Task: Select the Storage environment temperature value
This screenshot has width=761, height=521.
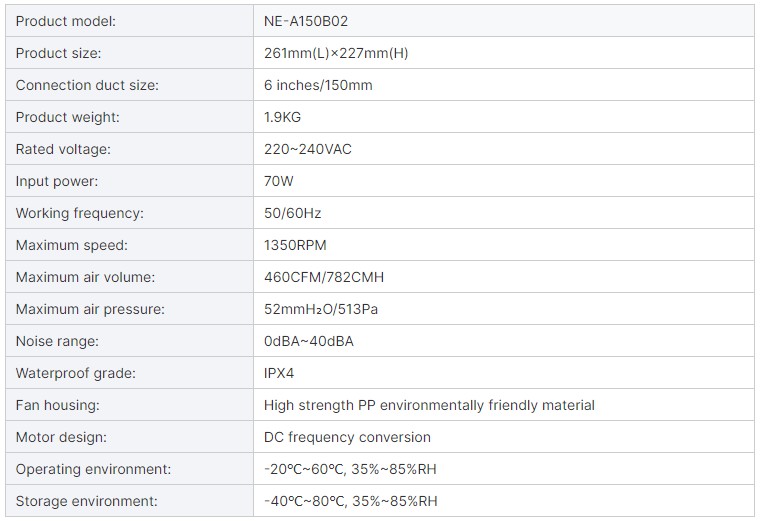Action: (x=350, y=501)
